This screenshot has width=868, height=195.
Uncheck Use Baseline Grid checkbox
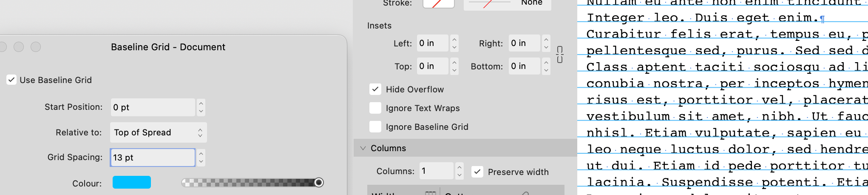click(11, 80)
